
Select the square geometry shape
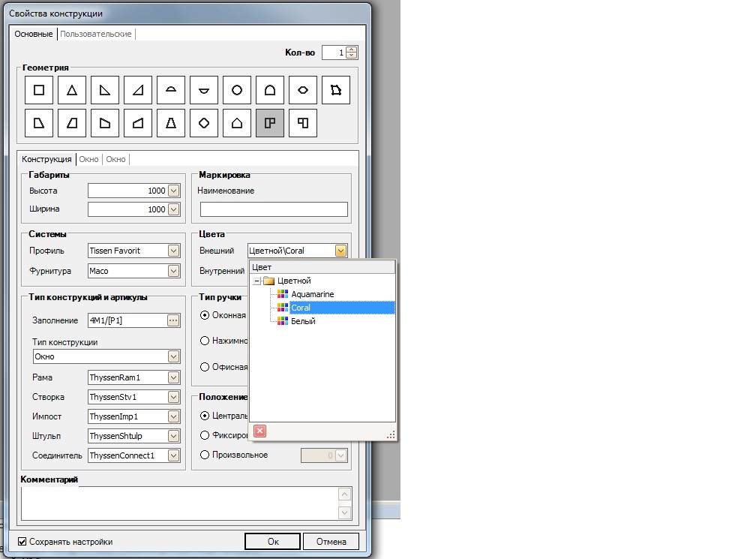[x=39, y=90]
